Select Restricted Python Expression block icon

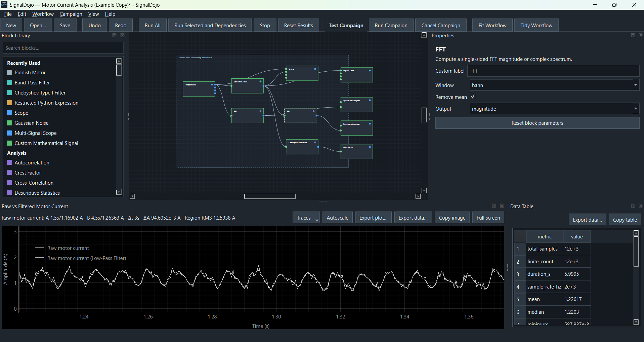pyautogui.click(x=10, y=103)
